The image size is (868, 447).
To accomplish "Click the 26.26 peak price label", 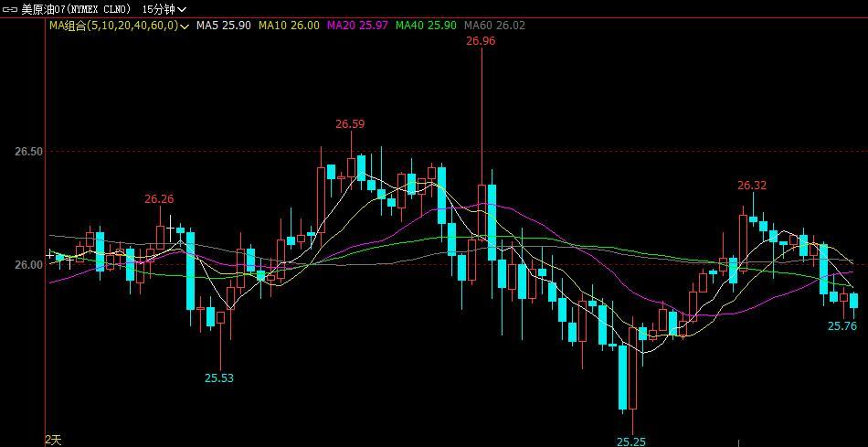I will click(159, 198).
